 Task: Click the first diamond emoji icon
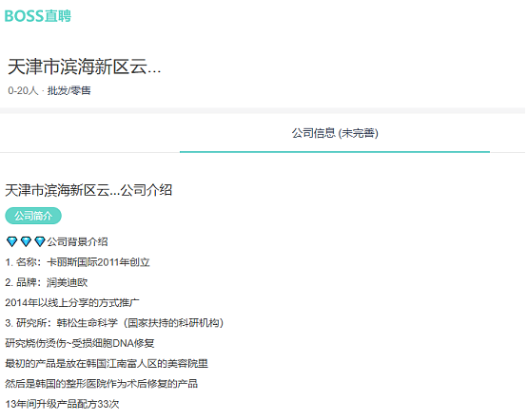coord(11,241)
